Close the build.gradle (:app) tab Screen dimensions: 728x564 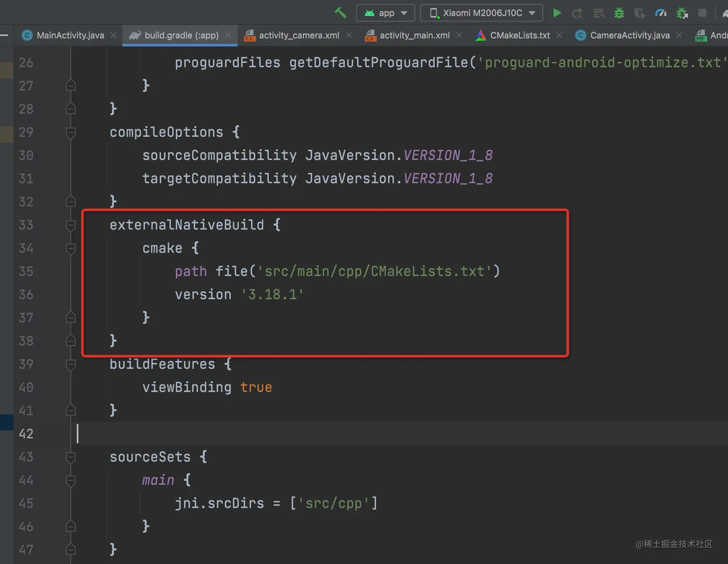(228, 35)
